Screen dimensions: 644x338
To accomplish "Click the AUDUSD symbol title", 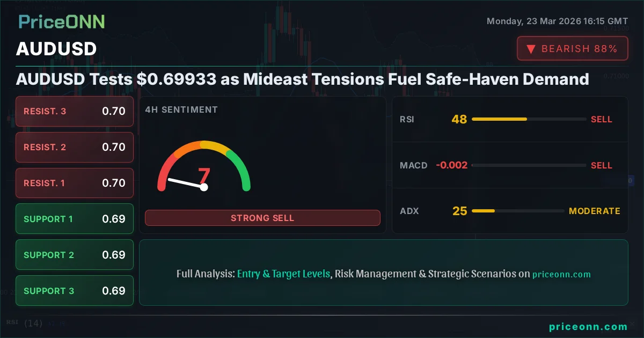I will click(x=56, y=49).
